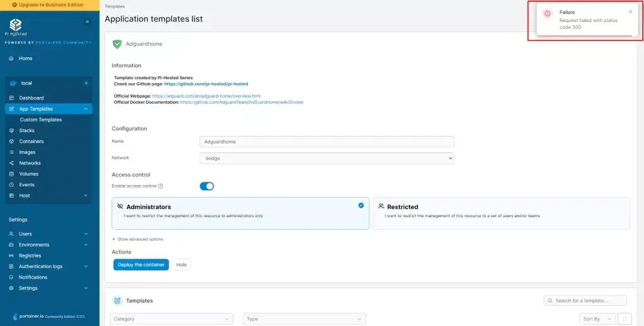Click the Templates section edit icon
The width and height of the screenshot is (644, 326).
pos(117,301)
